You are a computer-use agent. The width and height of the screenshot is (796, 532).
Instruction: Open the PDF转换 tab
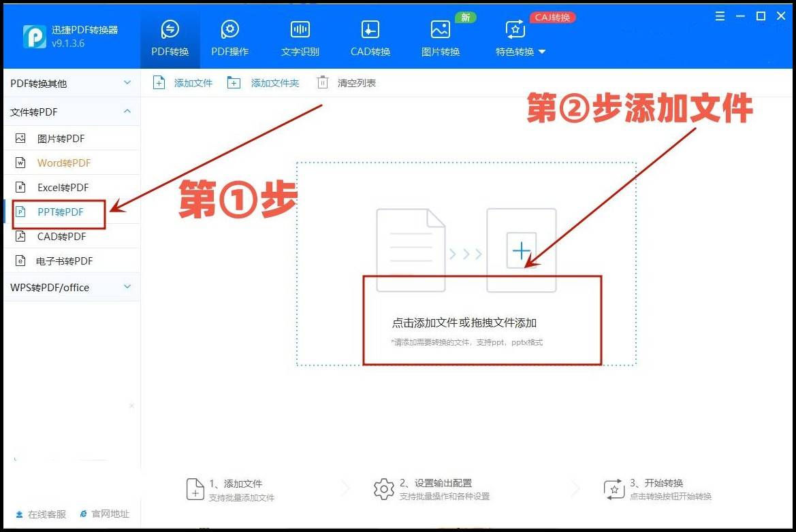tap(170, 39)
